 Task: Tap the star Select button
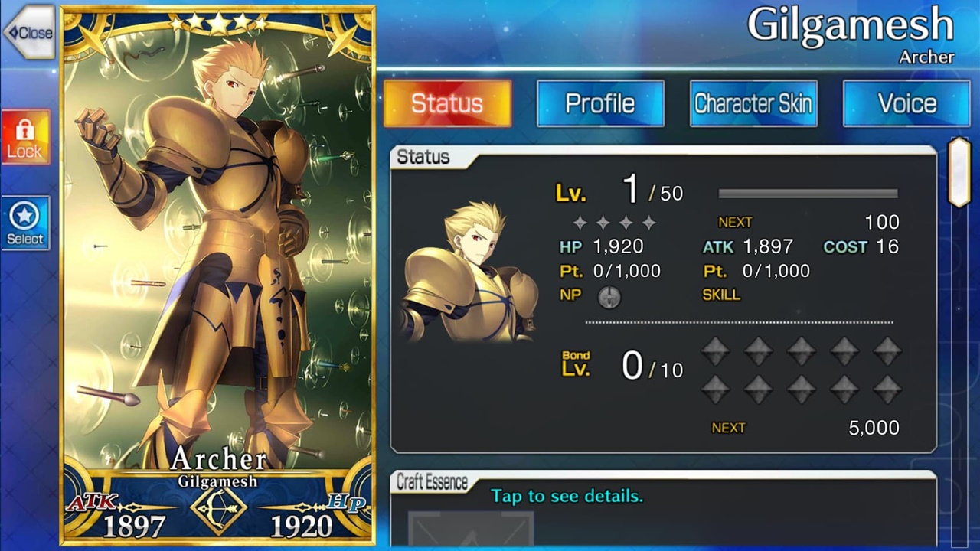pos(25,223)
